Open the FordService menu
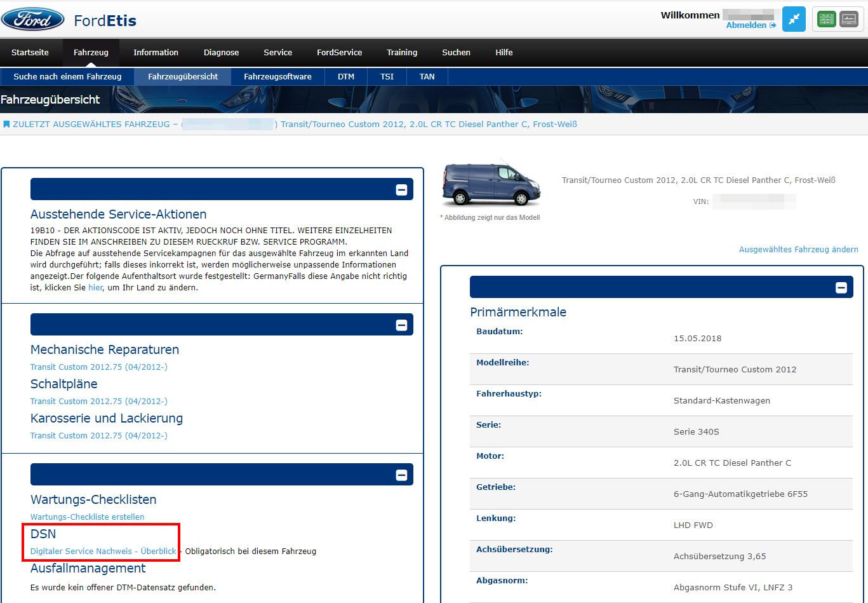Screen dimensions: 868x603 [339, 53]
